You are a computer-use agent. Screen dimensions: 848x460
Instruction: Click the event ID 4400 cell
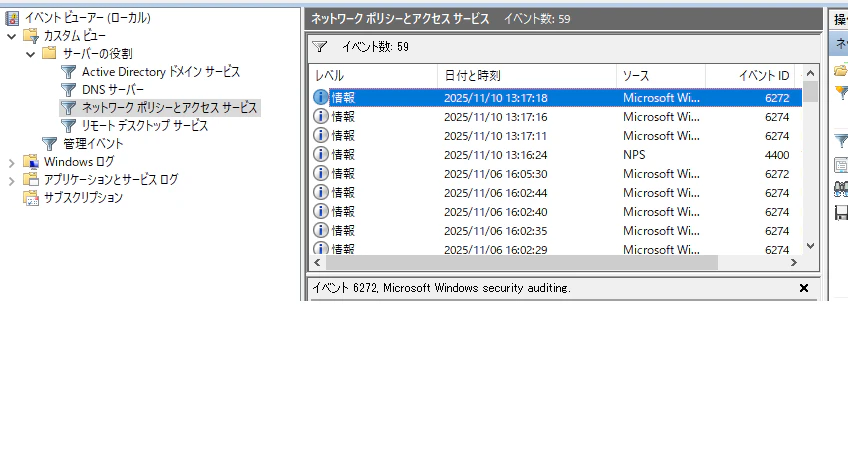pos(777,155)
